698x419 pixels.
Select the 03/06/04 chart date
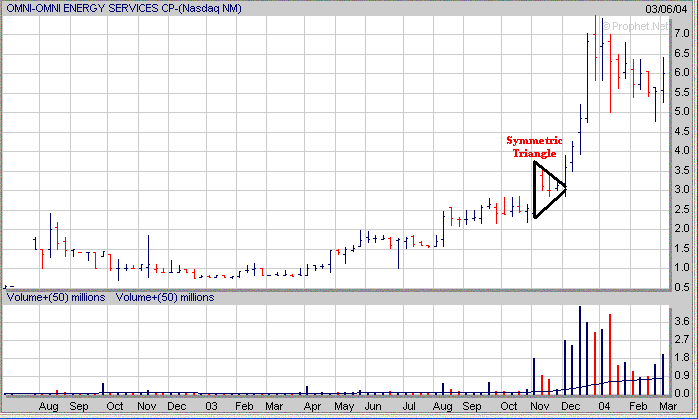click(666, 9)
